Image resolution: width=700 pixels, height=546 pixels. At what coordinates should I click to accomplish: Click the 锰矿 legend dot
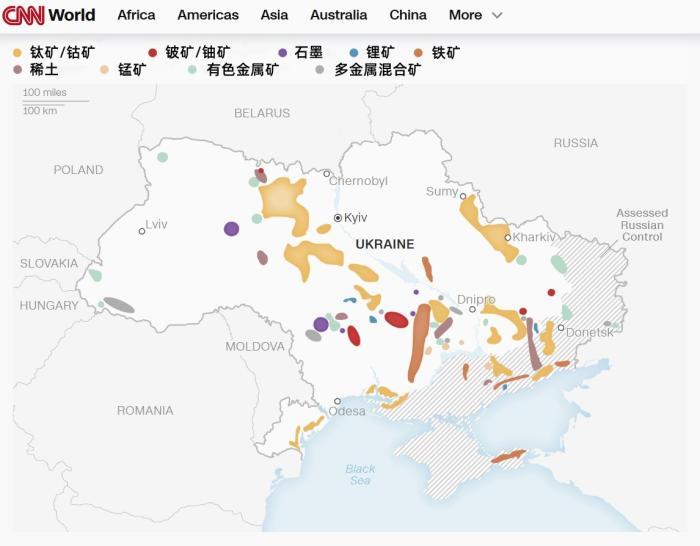pos(105,70)
